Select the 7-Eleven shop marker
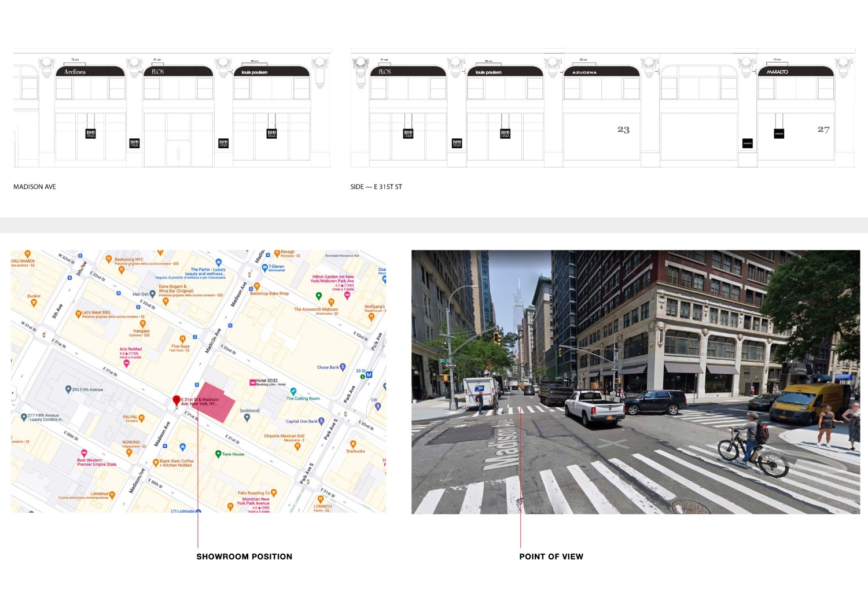 coord(264,268)
